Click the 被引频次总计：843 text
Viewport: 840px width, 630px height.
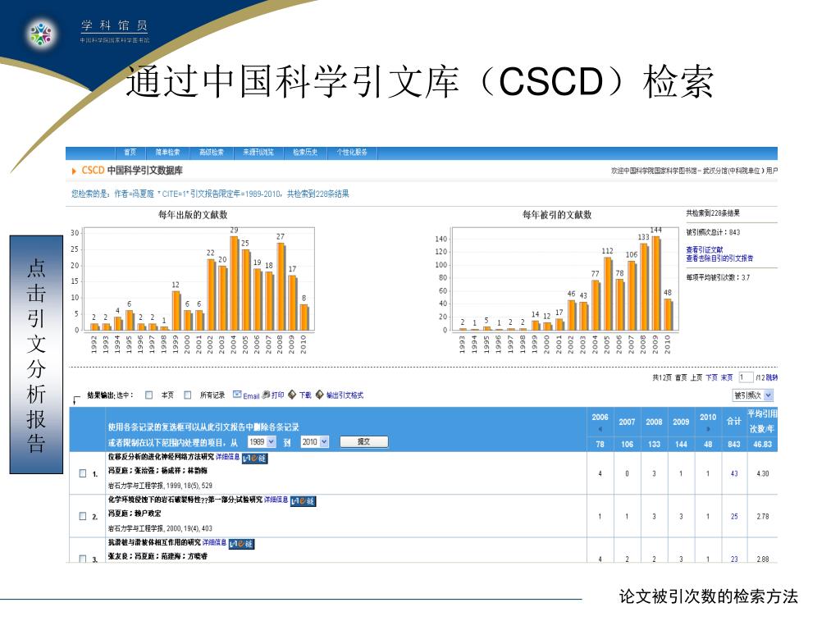[713, 232]
